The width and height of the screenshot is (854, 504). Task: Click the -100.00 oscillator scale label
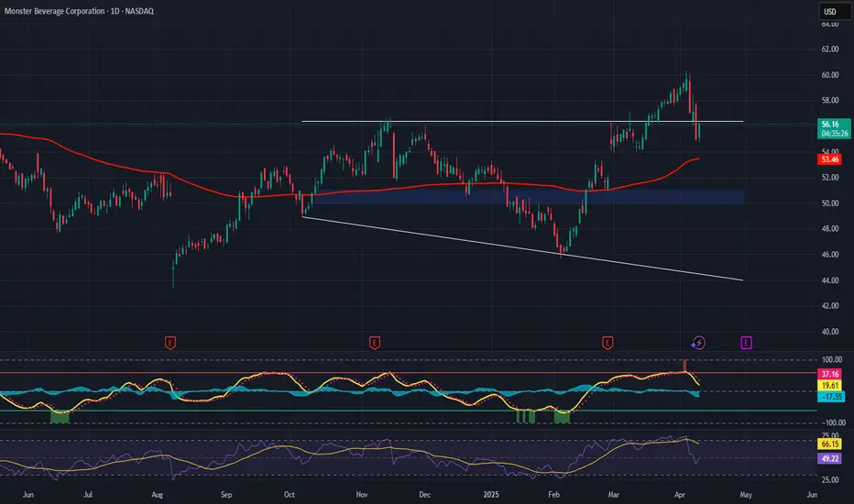[x=832, y=422]
